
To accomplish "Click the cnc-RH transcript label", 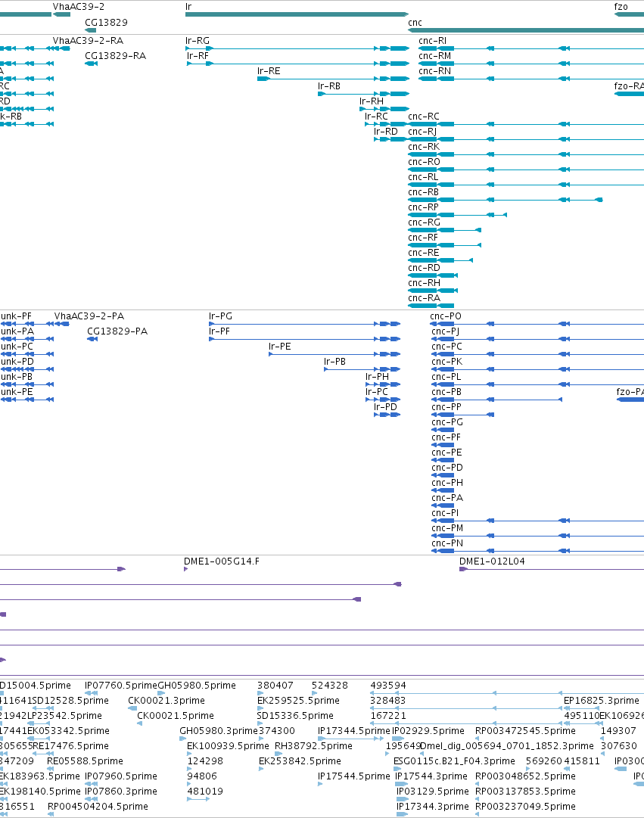I will 425,283.
